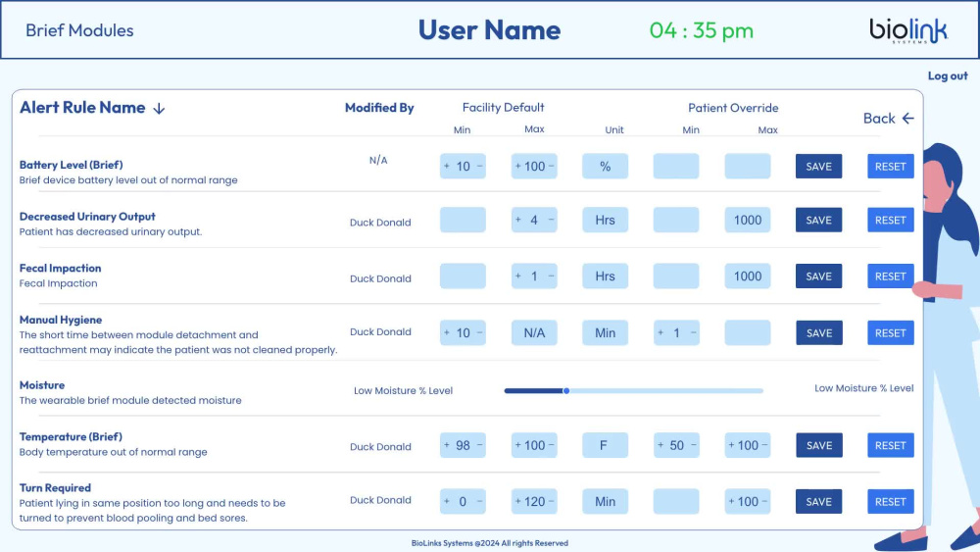980x552 pixels.
Task: Increase Decreased Urinary Output max with plus
Action: click(517, 220)
